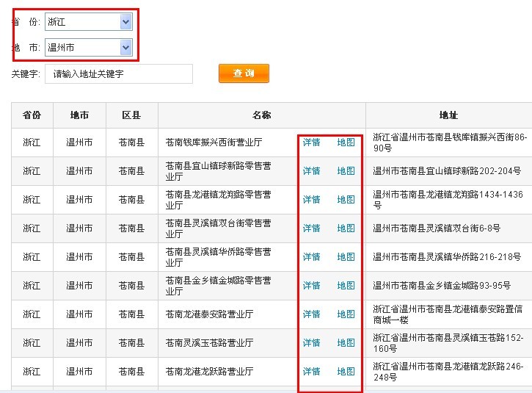View 详情 for 苍南县灵溪镇双台街零售营业厅
The width and height of the screenshot is (532, 393).
(311, 228)
